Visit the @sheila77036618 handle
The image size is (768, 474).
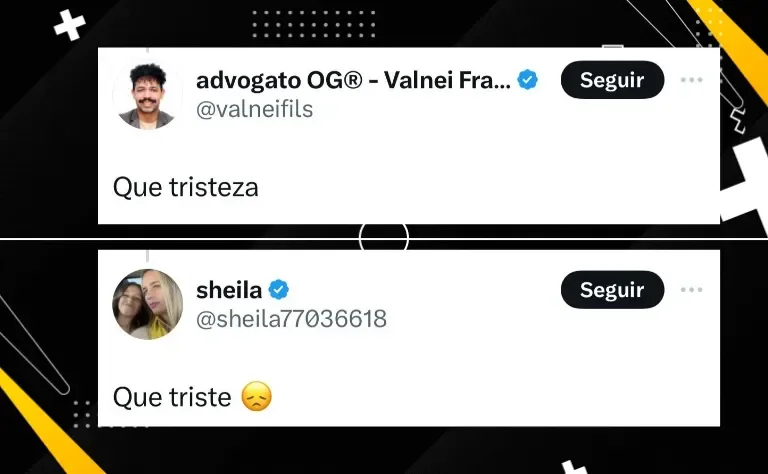click(x=291, y=319)
